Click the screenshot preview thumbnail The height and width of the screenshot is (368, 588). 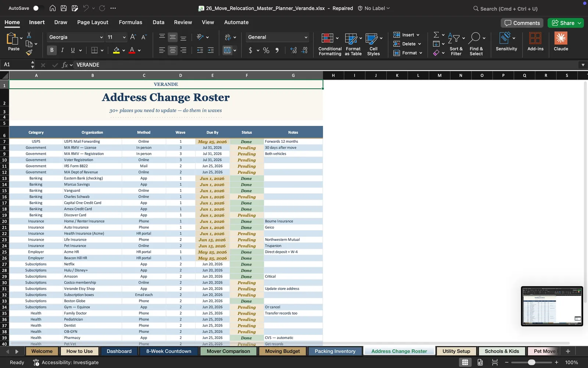pos(552,306)
